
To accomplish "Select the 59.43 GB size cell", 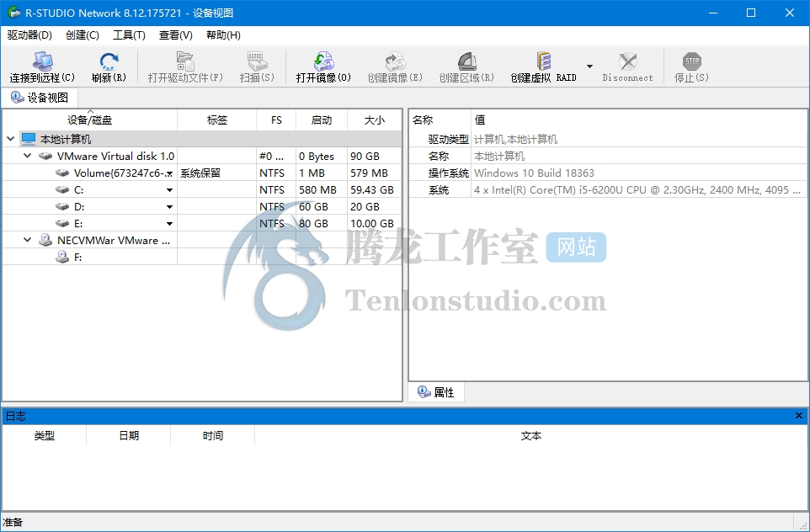I will [x=374, y=190].
